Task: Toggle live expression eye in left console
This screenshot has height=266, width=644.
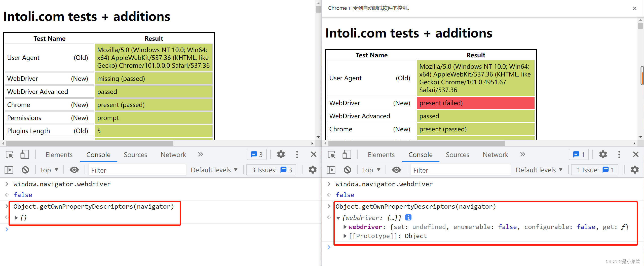Action: (x=74, y=170)
